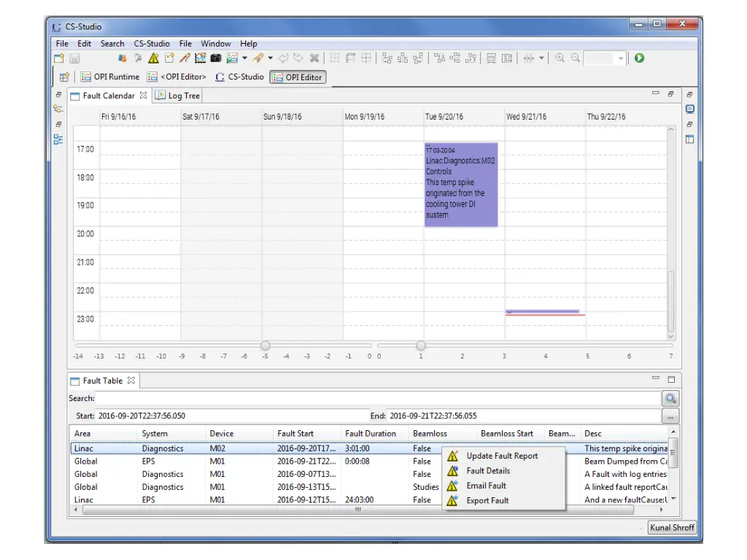Open the Search menu
The image size is (747, 560).
112,43
